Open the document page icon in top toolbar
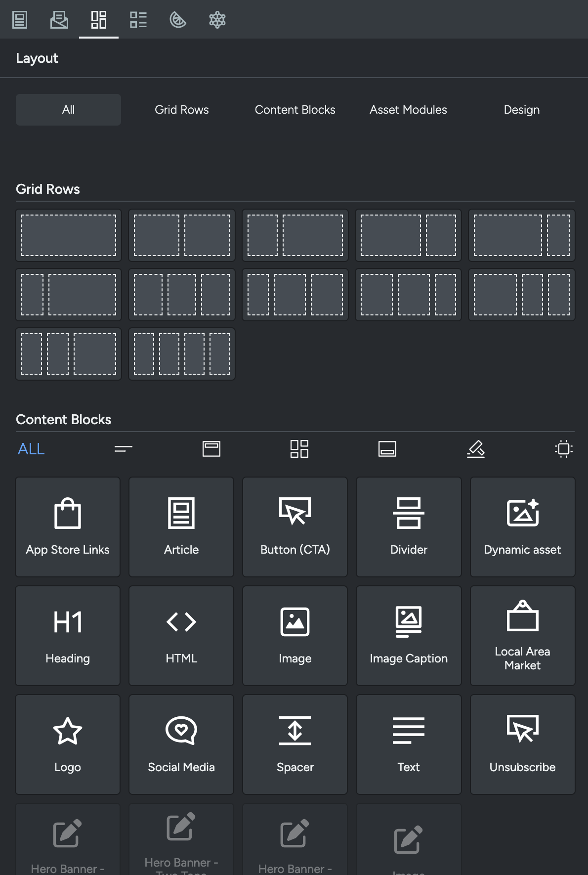This screenshot has height=875, width=588. [20, 20]
